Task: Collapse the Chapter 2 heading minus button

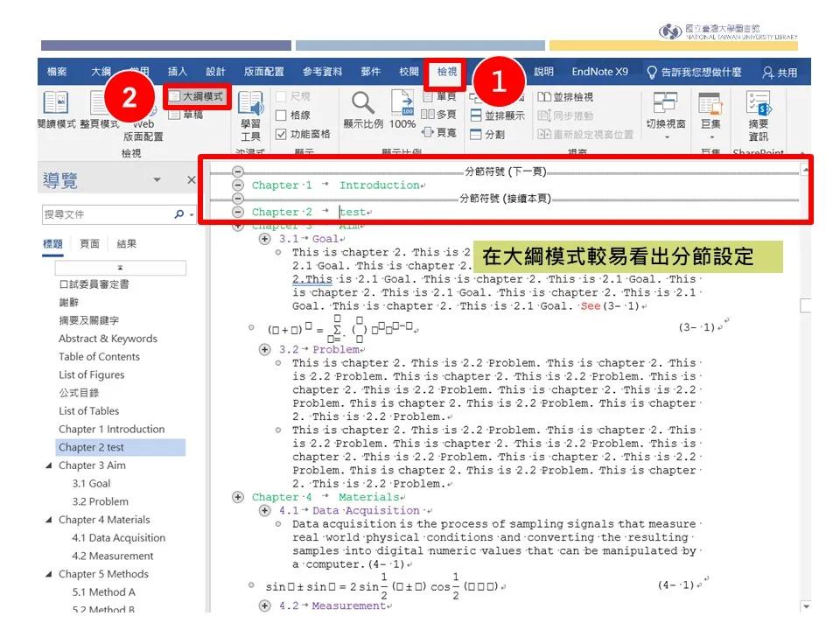Action: point(240,212)
